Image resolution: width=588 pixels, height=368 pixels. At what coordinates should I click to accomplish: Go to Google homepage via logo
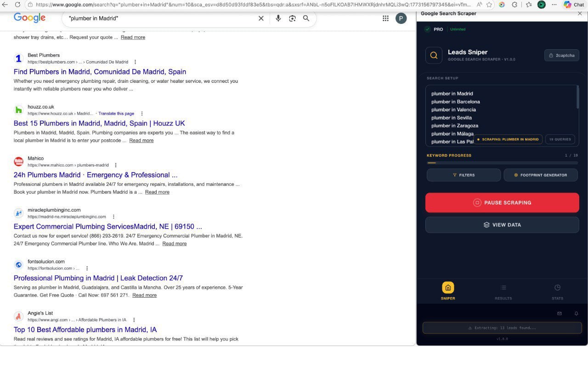tap(29, 18)
